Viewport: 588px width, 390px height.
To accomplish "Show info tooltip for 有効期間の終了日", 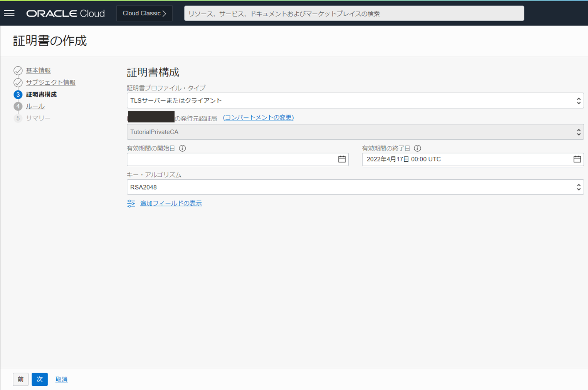I will coord(417,148).
